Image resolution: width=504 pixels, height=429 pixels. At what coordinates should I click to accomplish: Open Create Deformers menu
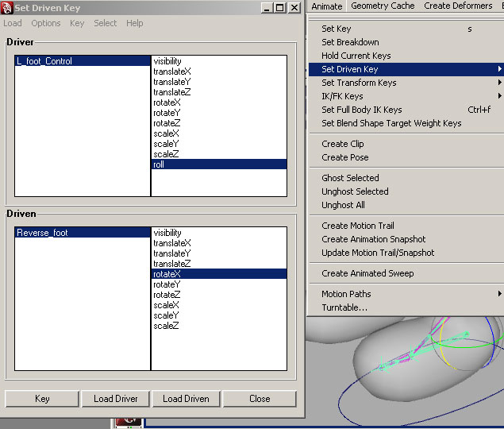pyautogui.click(x=458, y=6)
